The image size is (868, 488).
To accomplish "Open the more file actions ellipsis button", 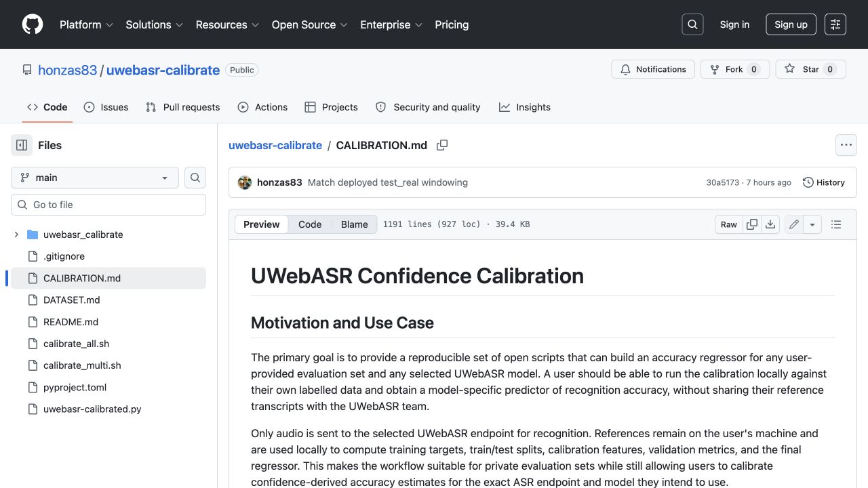I will (846, 145).
